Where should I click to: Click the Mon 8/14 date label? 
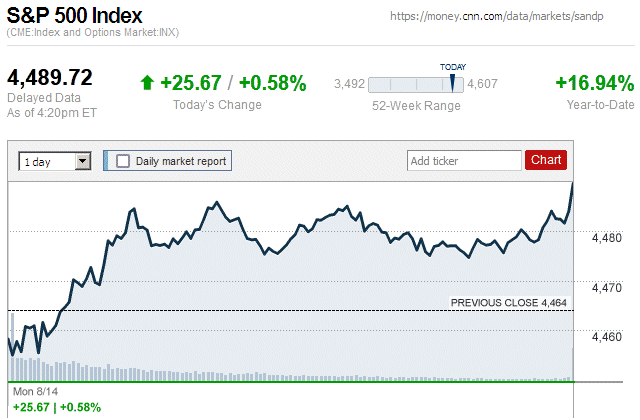34,390
